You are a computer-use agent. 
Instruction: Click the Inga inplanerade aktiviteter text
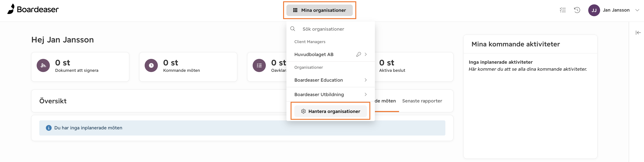[x=500, y=62]
